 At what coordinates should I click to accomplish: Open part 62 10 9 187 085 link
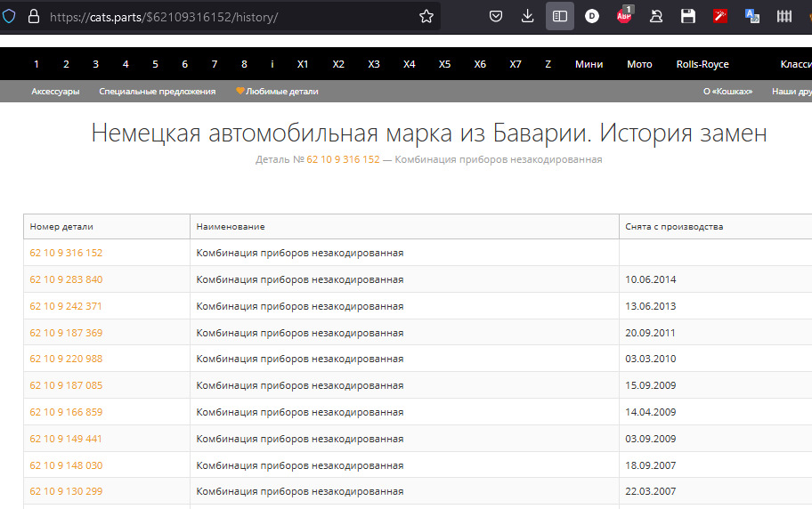pyautogui.click(x=66, y=386)
